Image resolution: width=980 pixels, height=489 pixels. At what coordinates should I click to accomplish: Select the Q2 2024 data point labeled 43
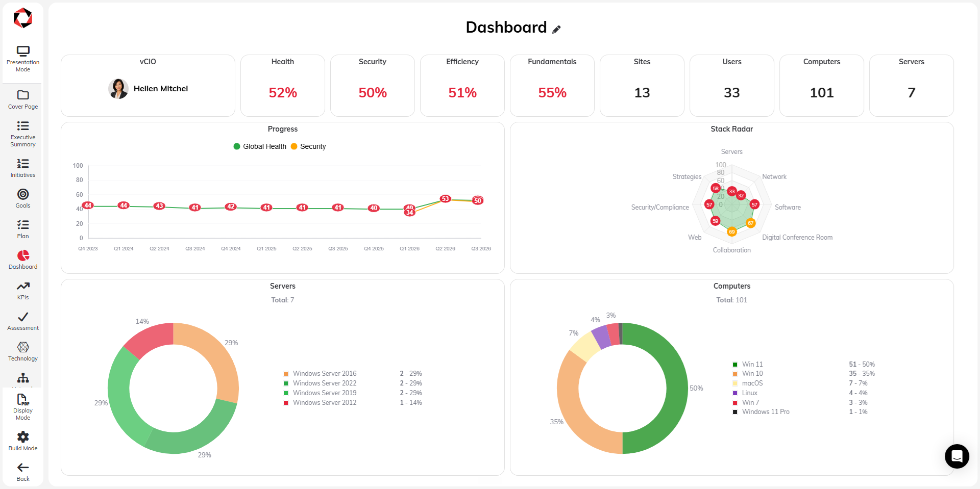159,206
